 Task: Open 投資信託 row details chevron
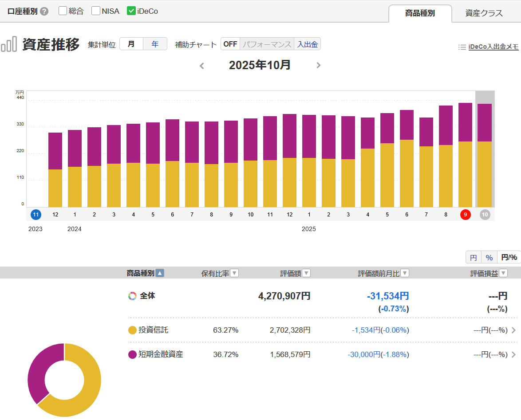coord(513,330)
